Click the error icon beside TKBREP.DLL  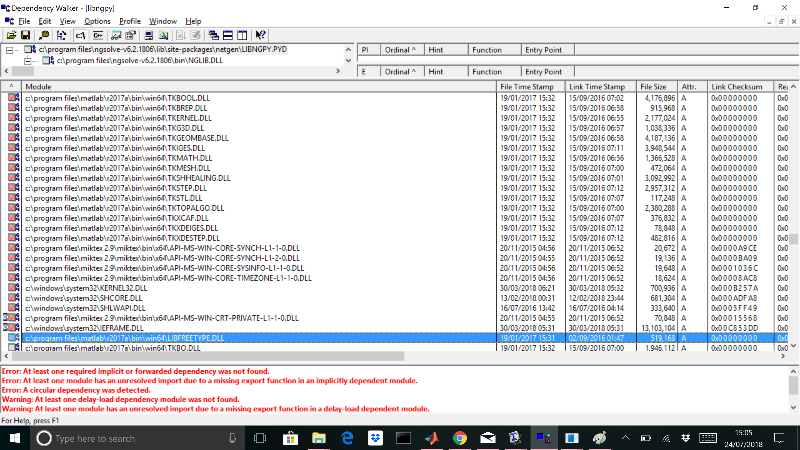14,108
